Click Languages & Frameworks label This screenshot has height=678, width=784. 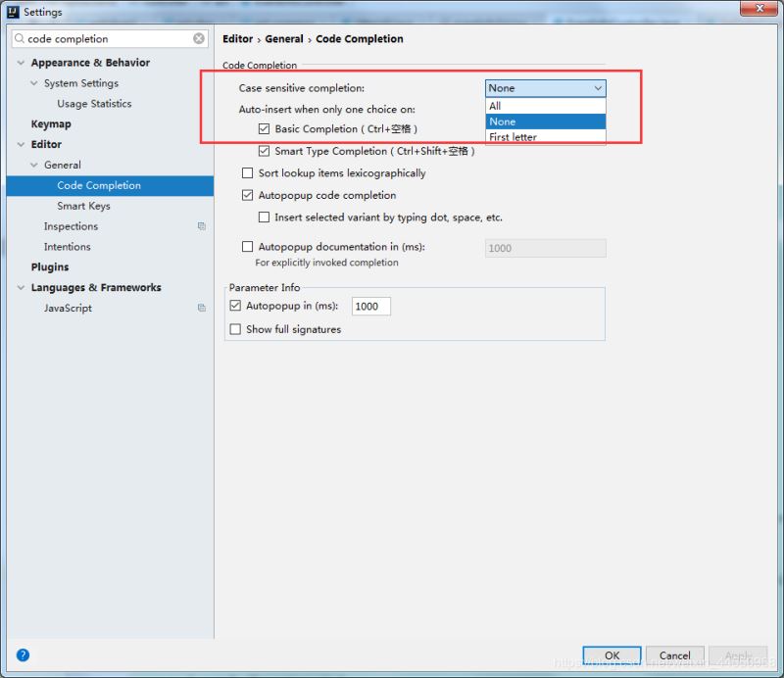click(96, 287)
